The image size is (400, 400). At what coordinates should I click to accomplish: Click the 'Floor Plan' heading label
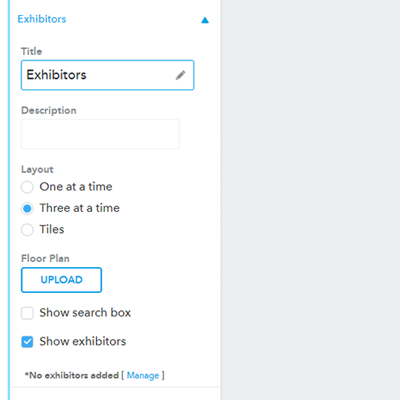coord(45,258)
